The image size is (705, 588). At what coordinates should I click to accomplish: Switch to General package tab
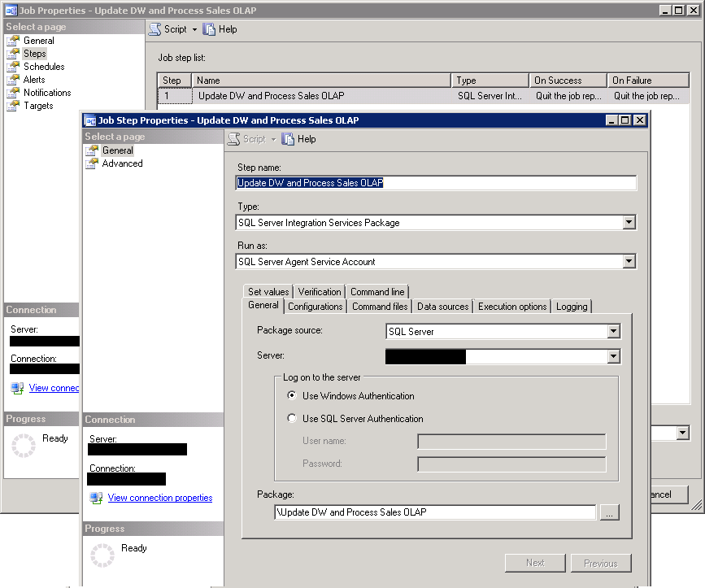tap(263, 305)
